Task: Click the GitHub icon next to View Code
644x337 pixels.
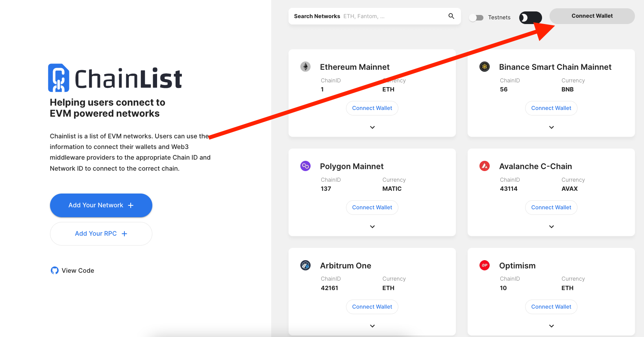Action: (54, 270)
